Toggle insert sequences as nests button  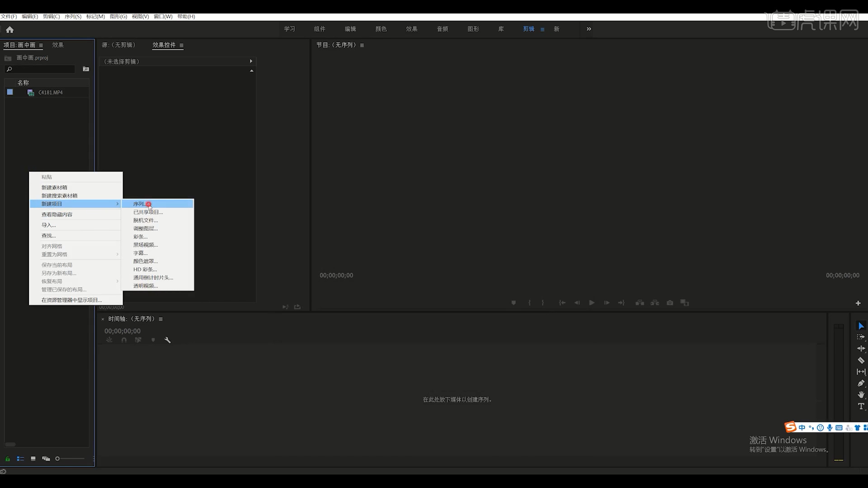(109, 340)
